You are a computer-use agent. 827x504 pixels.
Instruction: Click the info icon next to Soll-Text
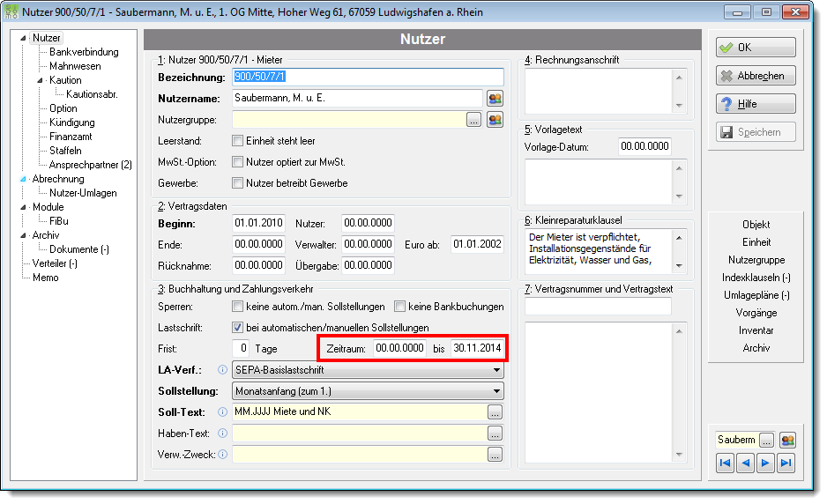point(222,412)
